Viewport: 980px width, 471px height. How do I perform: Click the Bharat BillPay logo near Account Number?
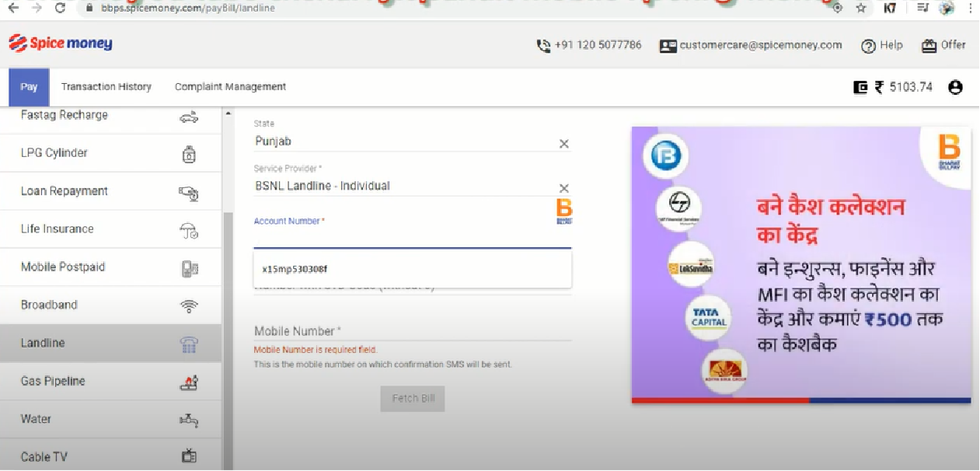pos(564,211)
